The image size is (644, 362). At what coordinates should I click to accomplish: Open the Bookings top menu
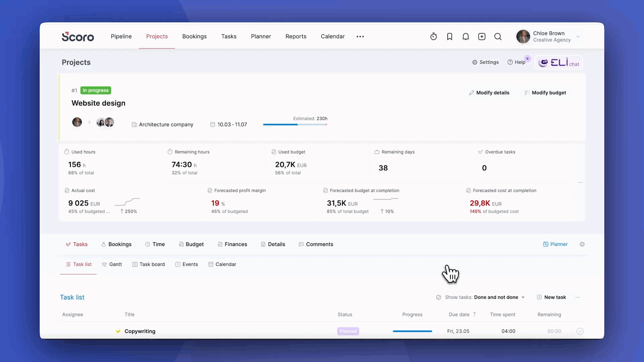[x=195, y=36]
